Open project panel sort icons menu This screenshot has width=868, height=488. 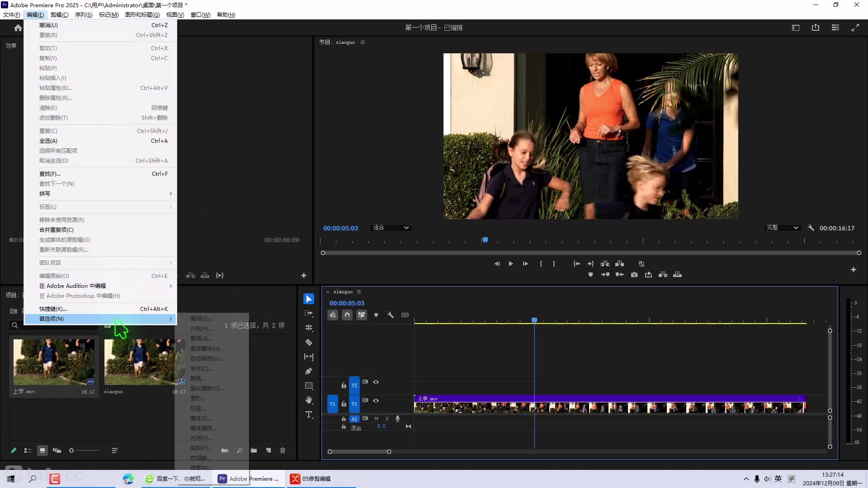[x=114, y=450]
